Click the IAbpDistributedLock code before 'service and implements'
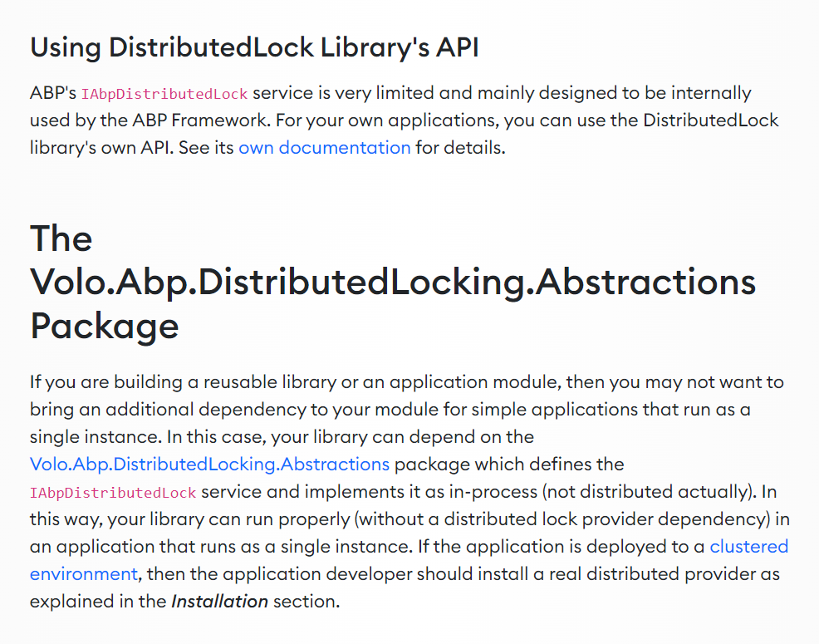The width and height of the screenshot is (819, 644). coord(113,493)
